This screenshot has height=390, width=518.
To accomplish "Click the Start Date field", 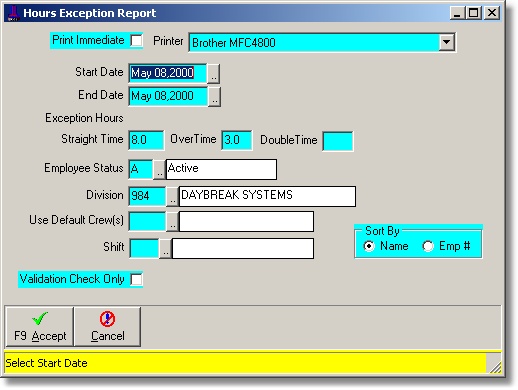I will 168,73.
